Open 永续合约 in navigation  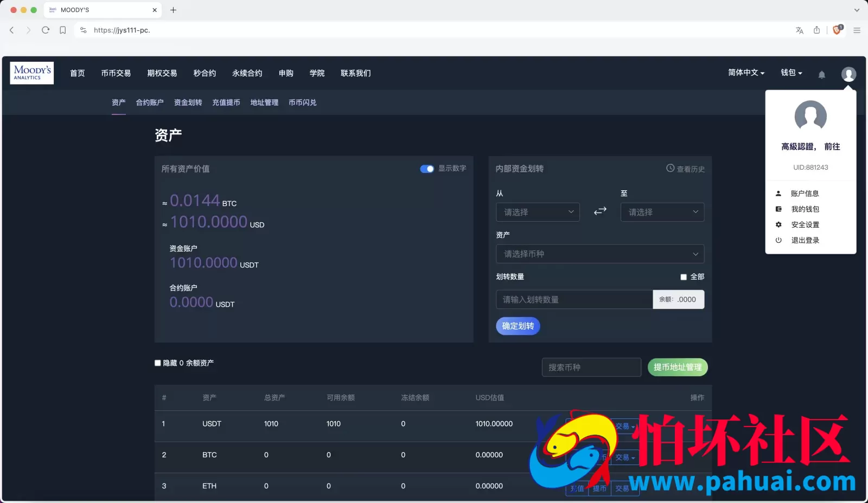click(247, 73)
